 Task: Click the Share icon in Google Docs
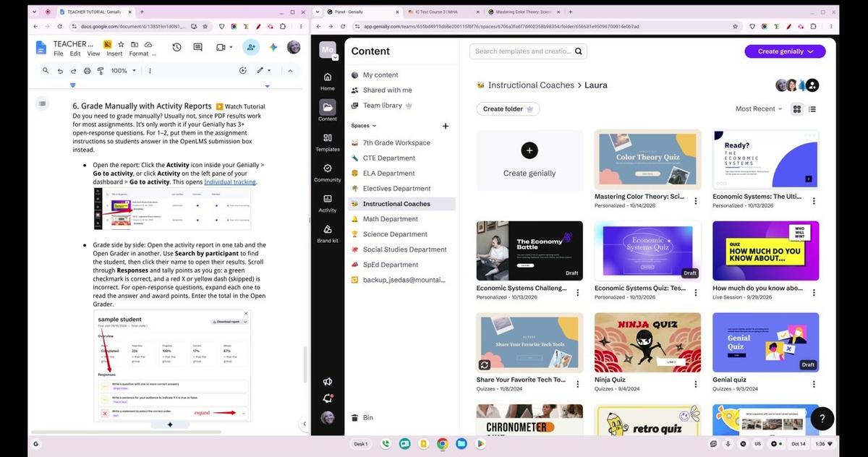point(251,47)
